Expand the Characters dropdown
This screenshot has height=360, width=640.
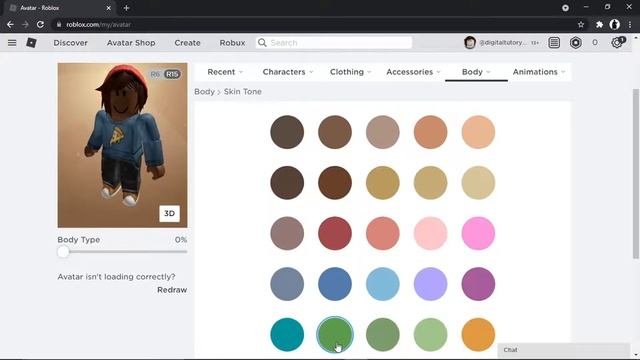tap(288, 72)
